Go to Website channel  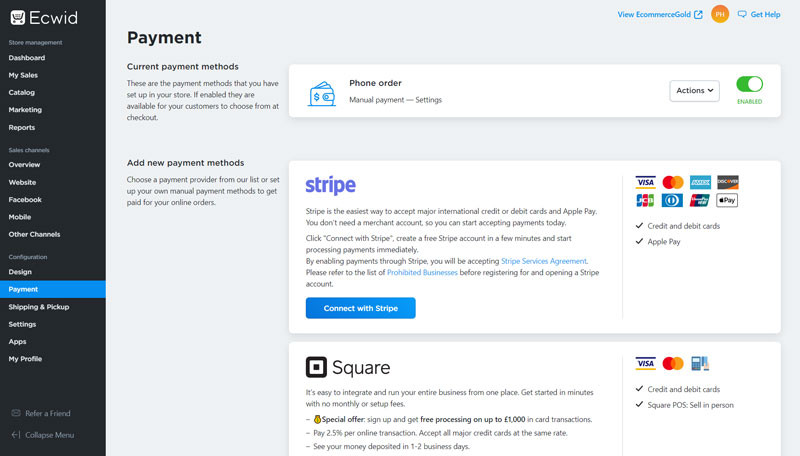click(x=22, y=183)
